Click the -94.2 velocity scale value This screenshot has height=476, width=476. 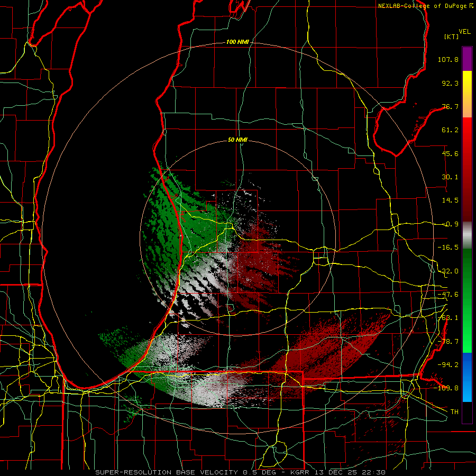[448, 364]
